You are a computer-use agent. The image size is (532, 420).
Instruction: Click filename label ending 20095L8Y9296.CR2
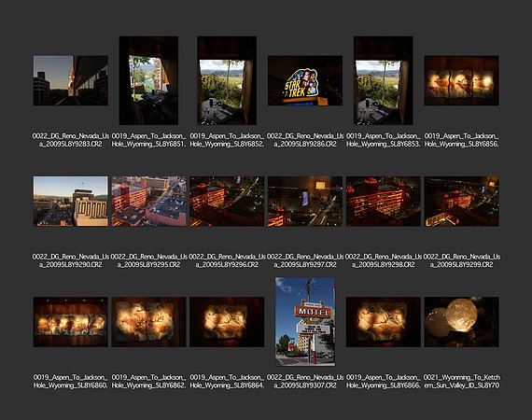227,260
